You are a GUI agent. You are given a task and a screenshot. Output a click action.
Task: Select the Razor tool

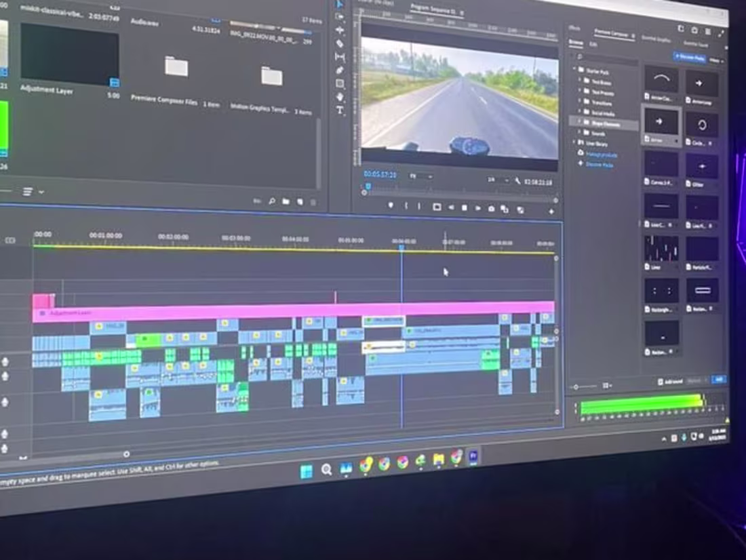(340, 43)
